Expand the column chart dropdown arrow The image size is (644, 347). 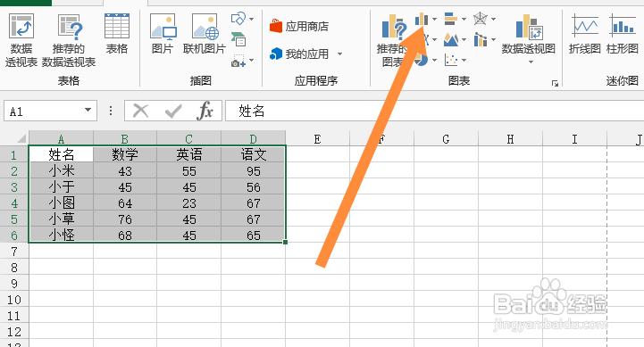pos(434,19)
